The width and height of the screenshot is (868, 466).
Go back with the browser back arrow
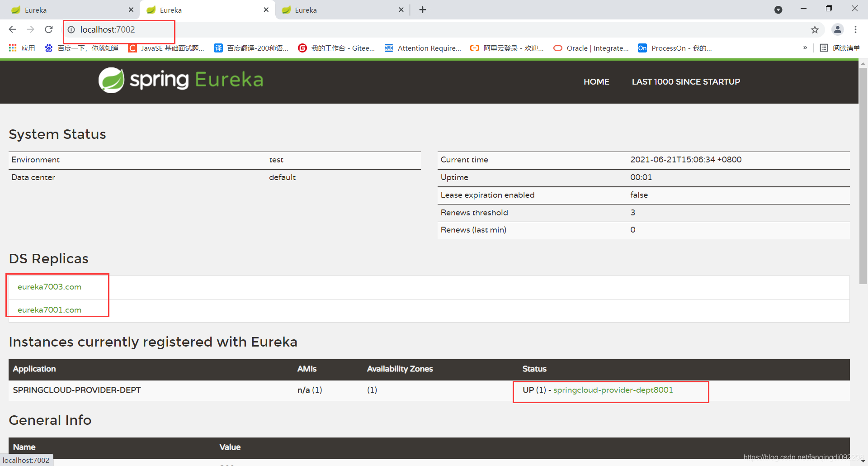pyautogui.click(x=12, y=29)
